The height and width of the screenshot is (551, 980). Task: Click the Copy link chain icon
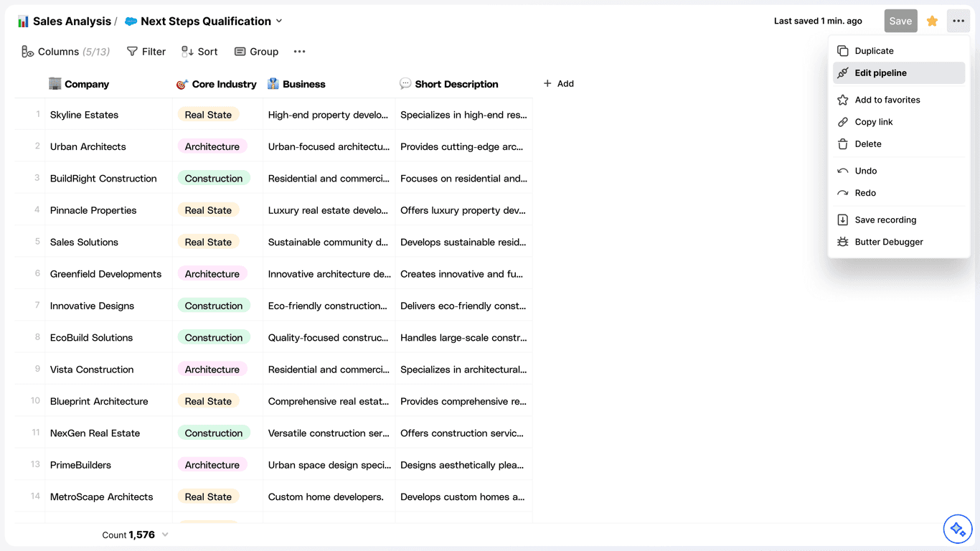click(x=843, y=122)
